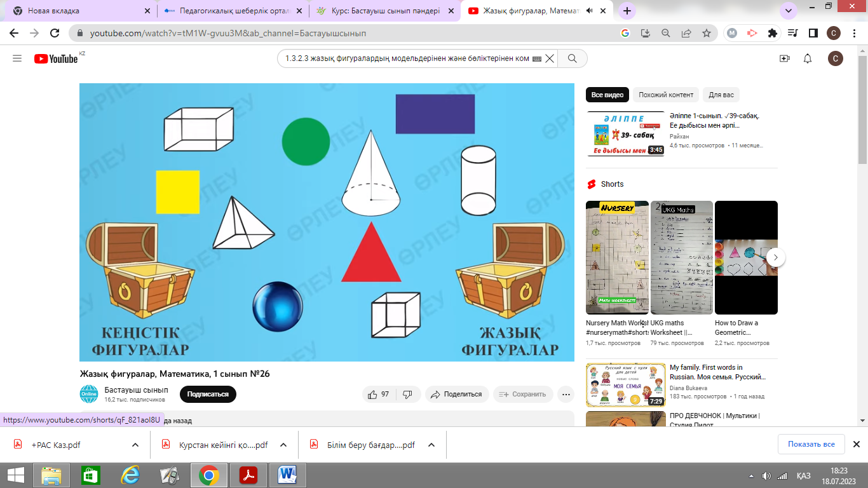Go back to previous page

[15, 33]
